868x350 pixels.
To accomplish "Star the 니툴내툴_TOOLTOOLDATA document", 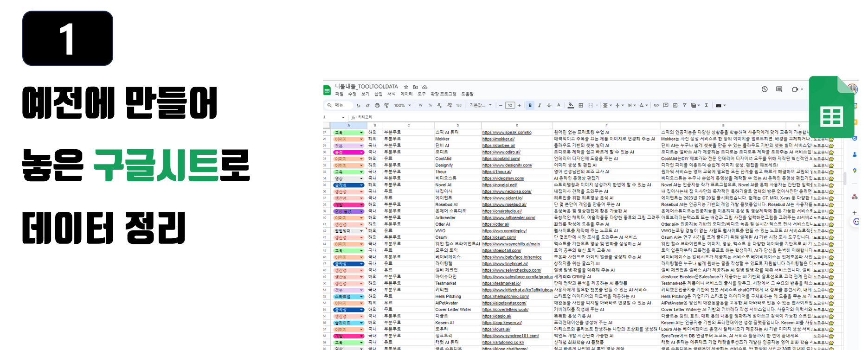I will tap(406, 87).
